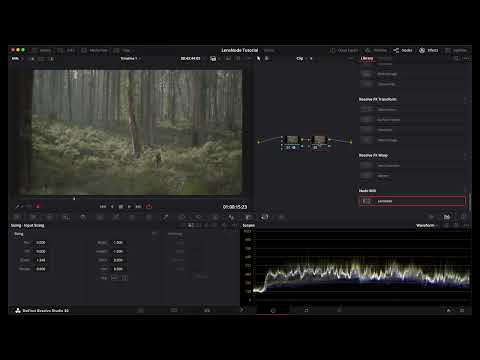Toggle the LUTs panel
The height and width of the screenshot is (360, 480).
[x=66, y=50]
